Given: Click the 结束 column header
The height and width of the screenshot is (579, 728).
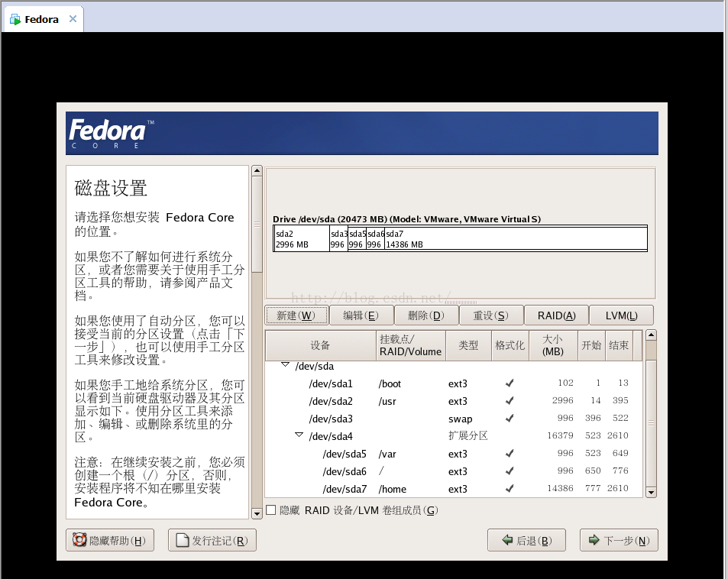Looking at the screenshot, I should click(x=619, y=345).
